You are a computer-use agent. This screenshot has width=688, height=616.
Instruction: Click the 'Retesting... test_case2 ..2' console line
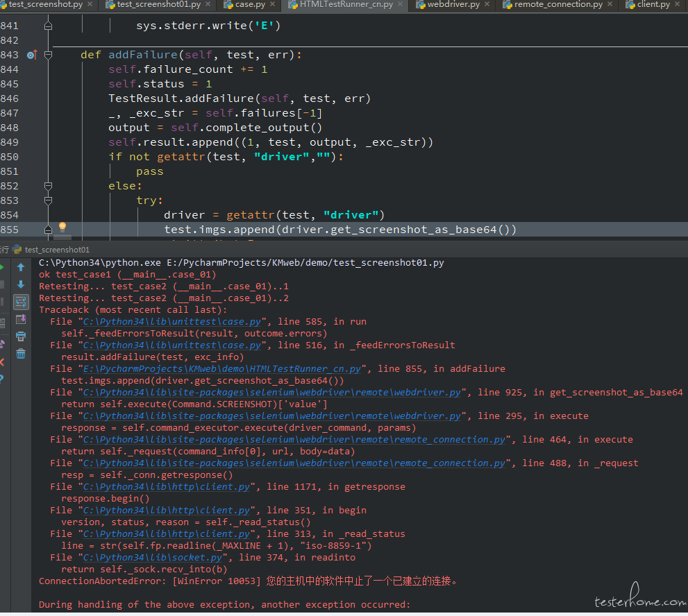(164, 298)
